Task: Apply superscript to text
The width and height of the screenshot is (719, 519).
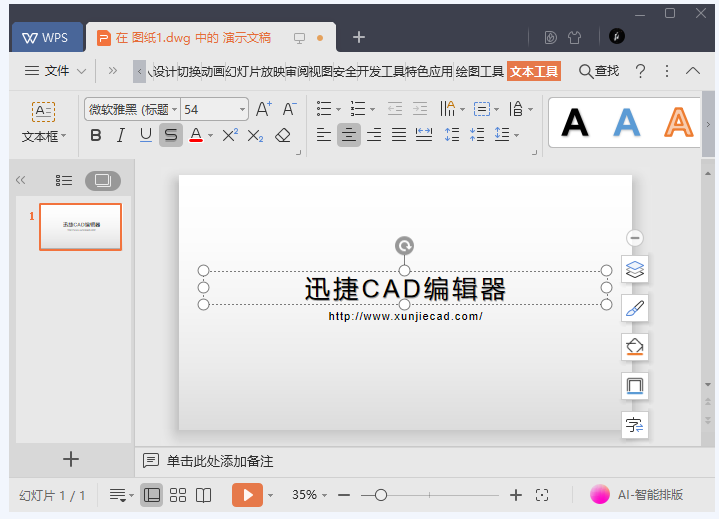Action: [x=229, y=135]
